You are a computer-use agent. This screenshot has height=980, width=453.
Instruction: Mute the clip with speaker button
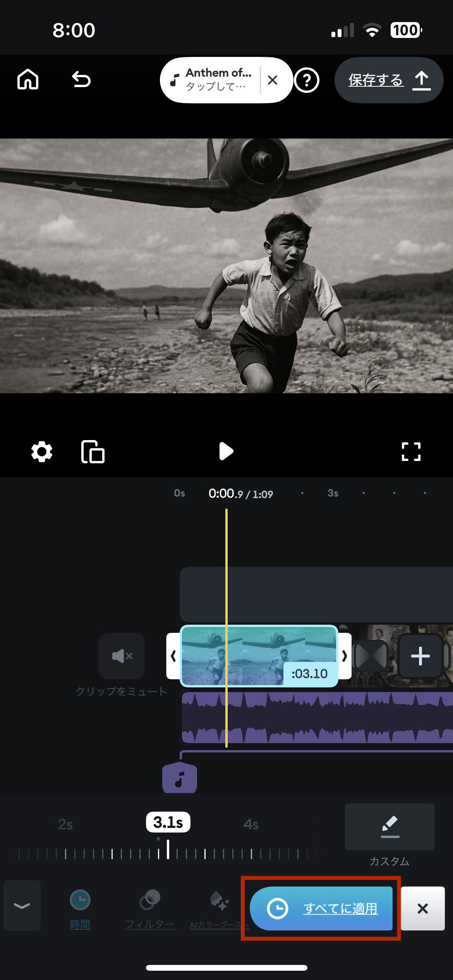click(x=122, y=656)
